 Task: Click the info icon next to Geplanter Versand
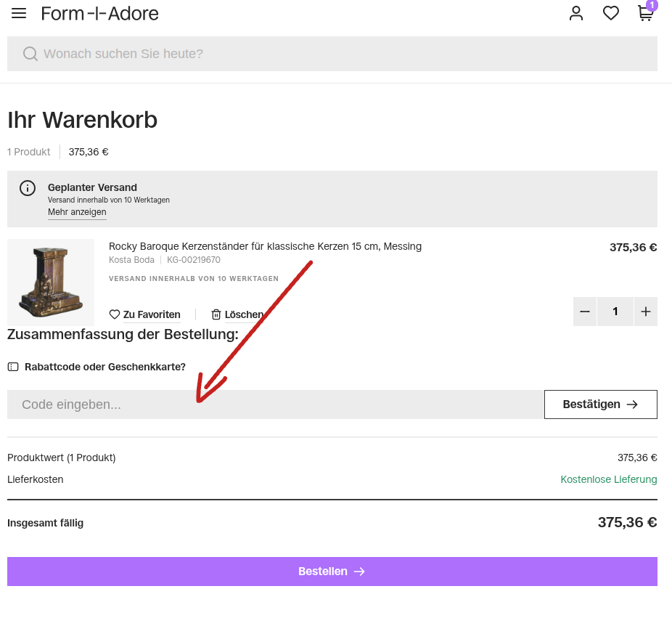pos(28,188)
